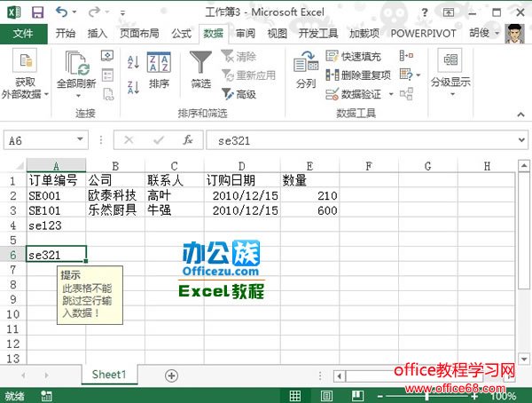Switch to the 开始 Home tab
Image resolution: width=532 pixels, height=403 pixels.
66,34
